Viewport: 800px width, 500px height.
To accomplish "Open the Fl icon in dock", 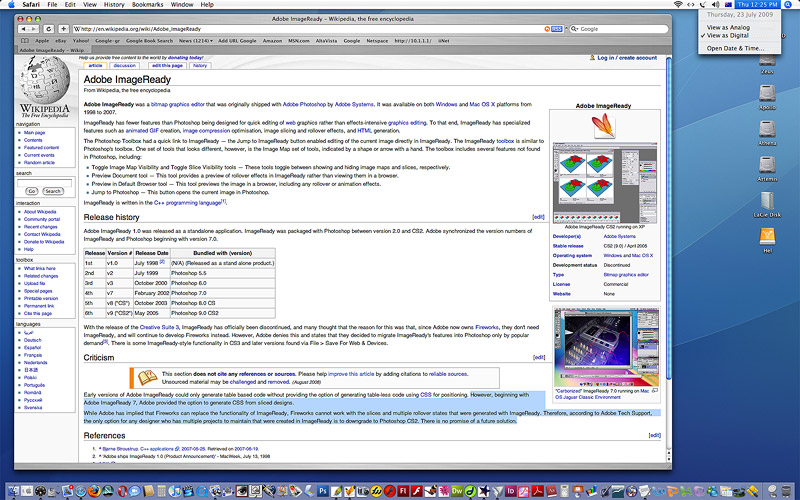I will (x=404, y=491).
